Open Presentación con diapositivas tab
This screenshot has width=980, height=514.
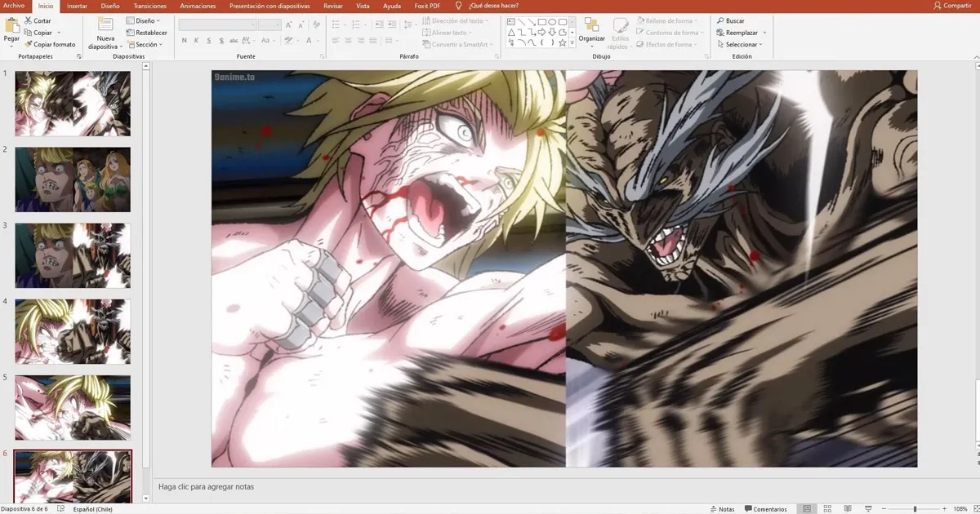[269, 6]
